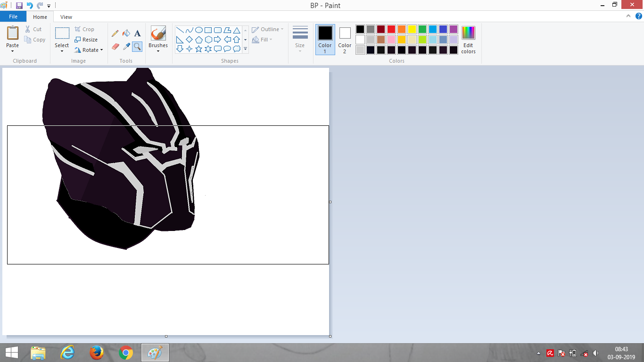Select the Fill with color bucket tool
Screen dimensions: 644x362
click(126, 33)
